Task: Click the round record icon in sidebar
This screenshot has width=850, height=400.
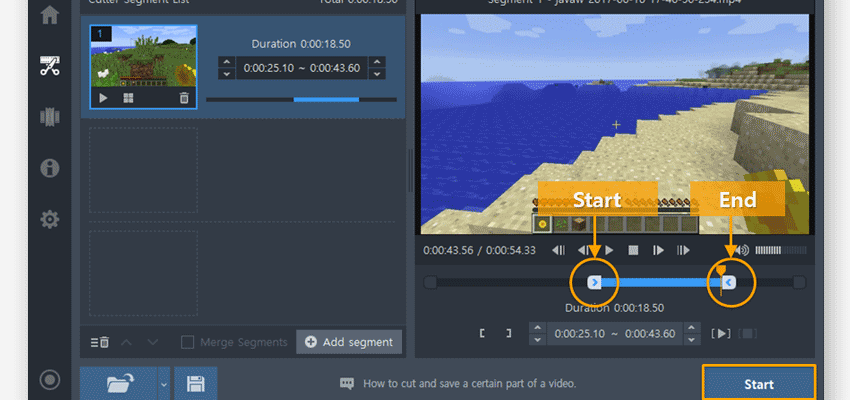Action: pos(50,379)
